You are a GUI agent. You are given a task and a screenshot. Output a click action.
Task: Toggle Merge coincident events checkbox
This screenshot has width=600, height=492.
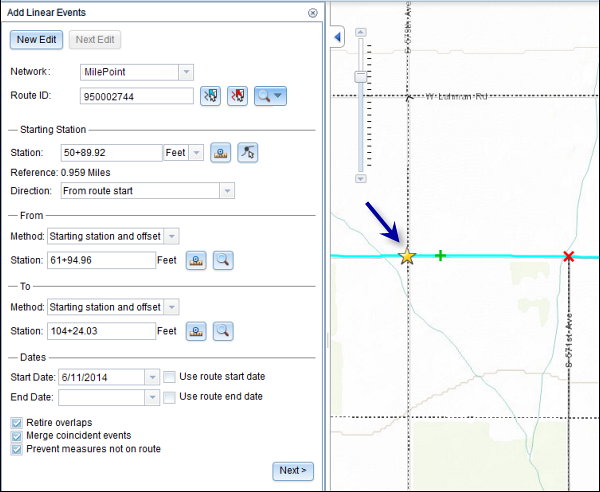point(16,436)
